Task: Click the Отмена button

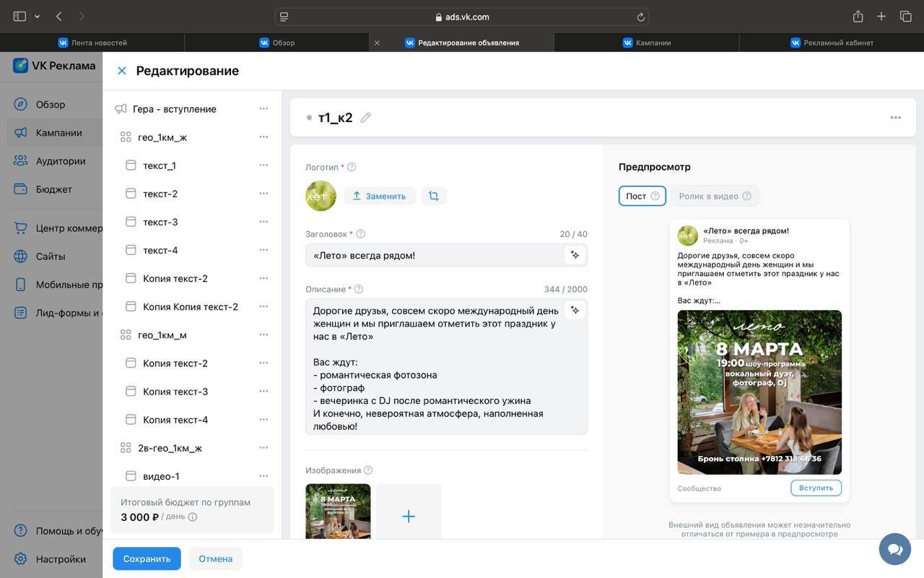Action: (x=216, y=558)
